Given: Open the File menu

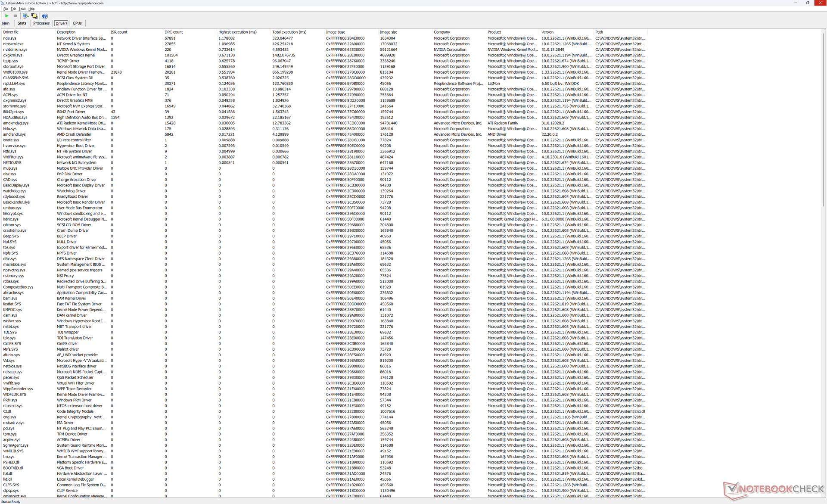Looking at the screenshot, I should point(6,9).
